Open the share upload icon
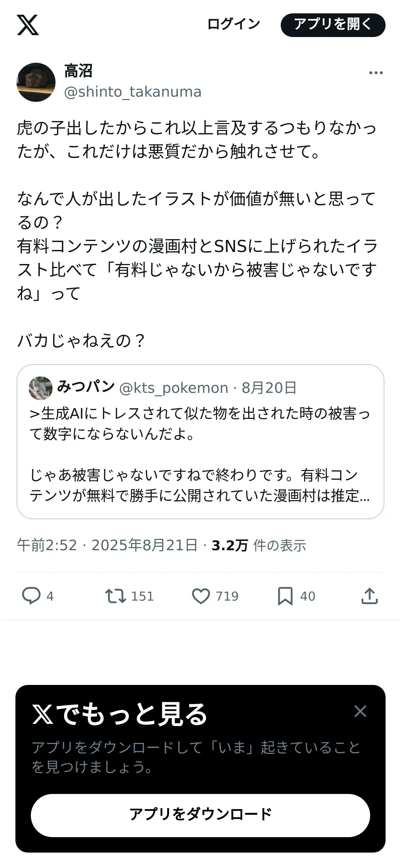This screenshot has height=868, width=401. click(x=369, y=596)
